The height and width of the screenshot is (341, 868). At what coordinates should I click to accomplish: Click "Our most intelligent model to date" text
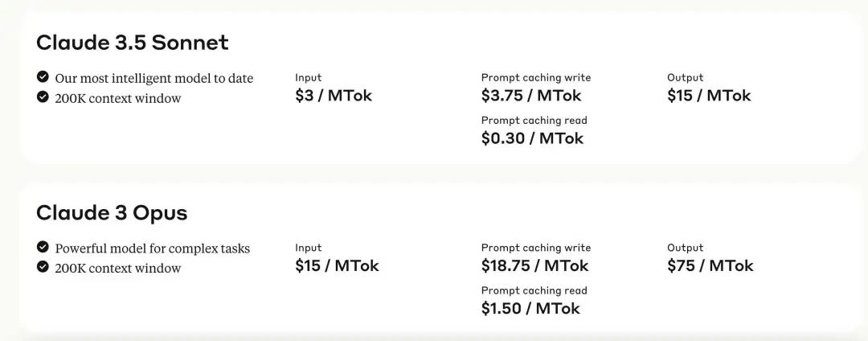point(154,78)
